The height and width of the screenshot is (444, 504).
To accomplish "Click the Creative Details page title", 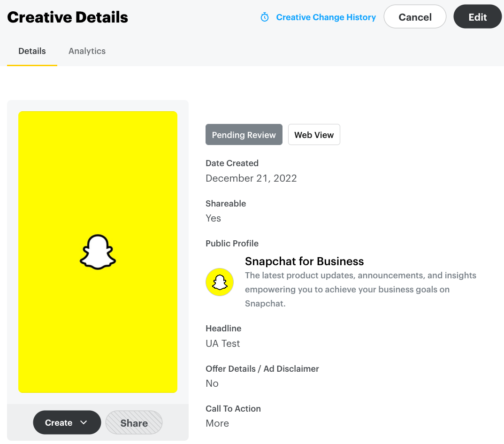I will (x=68, y=17).
